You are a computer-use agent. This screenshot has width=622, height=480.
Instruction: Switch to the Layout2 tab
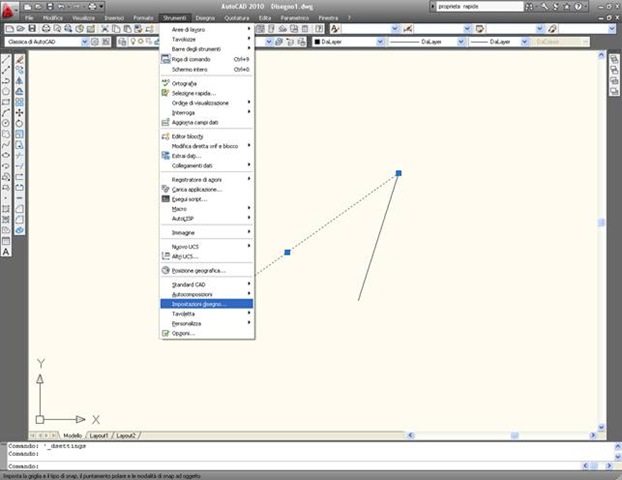pyautogui.click(x=126, y=436)
